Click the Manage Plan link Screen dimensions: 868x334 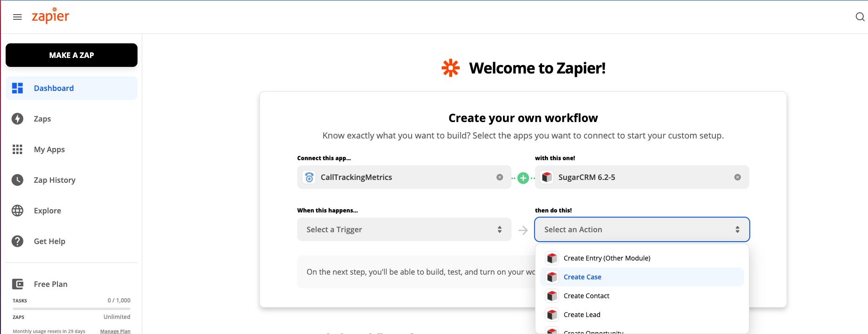[x=115, y=331]
